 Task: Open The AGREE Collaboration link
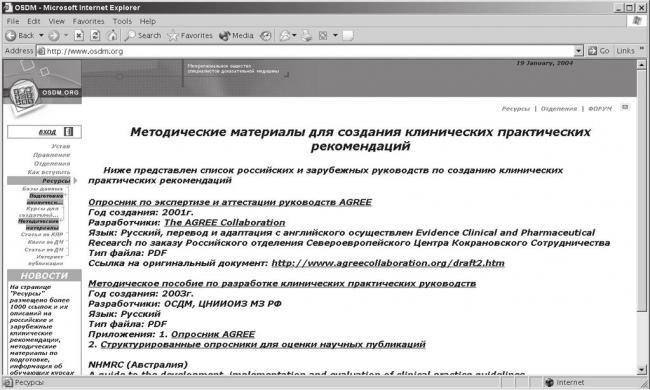(x=225, y=223)
